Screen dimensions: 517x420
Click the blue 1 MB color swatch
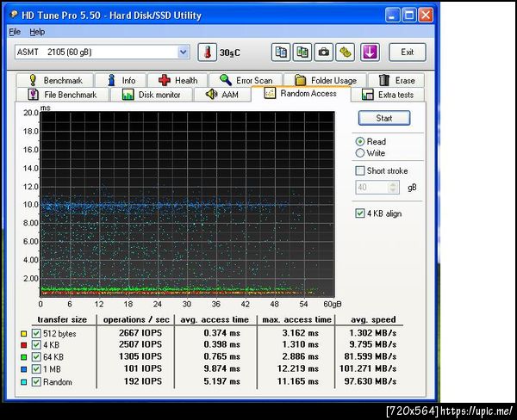point(23,369)
